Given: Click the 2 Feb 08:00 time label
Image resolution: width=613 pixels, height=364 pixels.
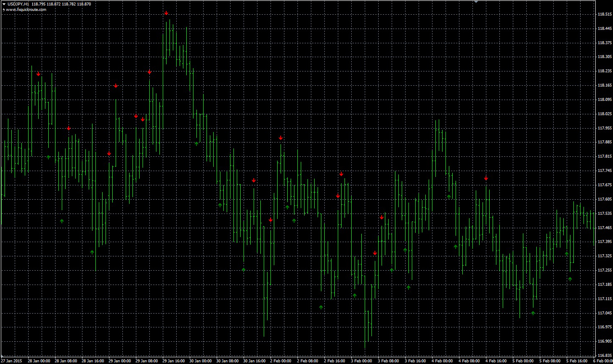Looking at the screenshot, I should tap(308, 361).
